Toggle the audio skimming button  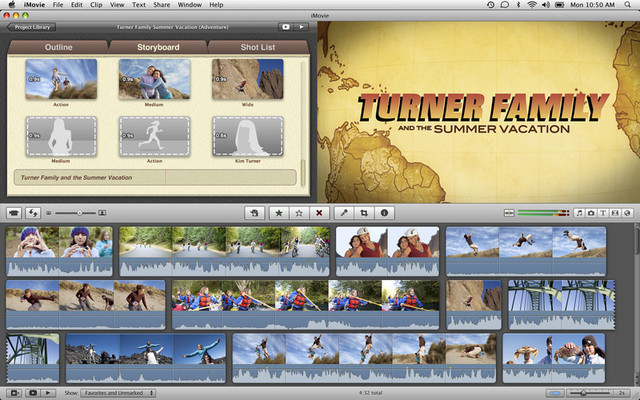509,213
